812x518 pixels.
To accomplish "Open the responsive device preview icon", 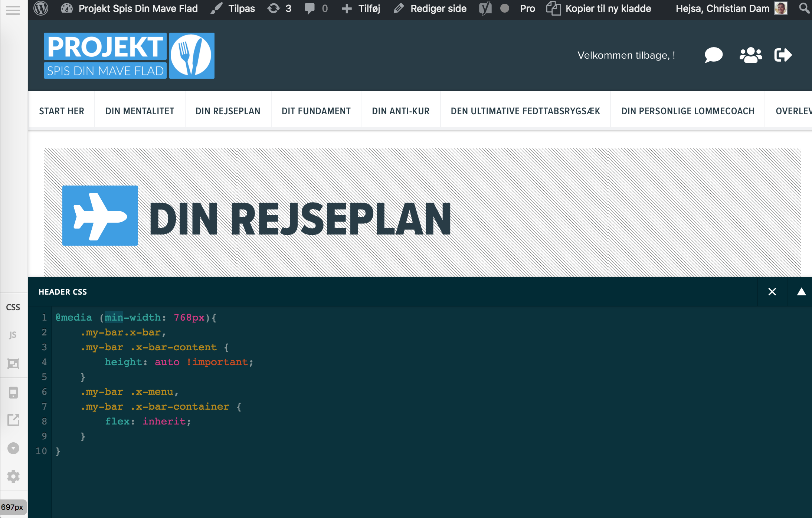I will 13,392.
